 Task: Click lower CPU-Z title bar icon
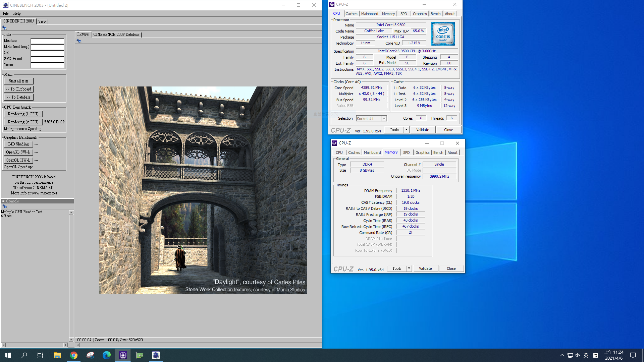[x=334, y=143]
